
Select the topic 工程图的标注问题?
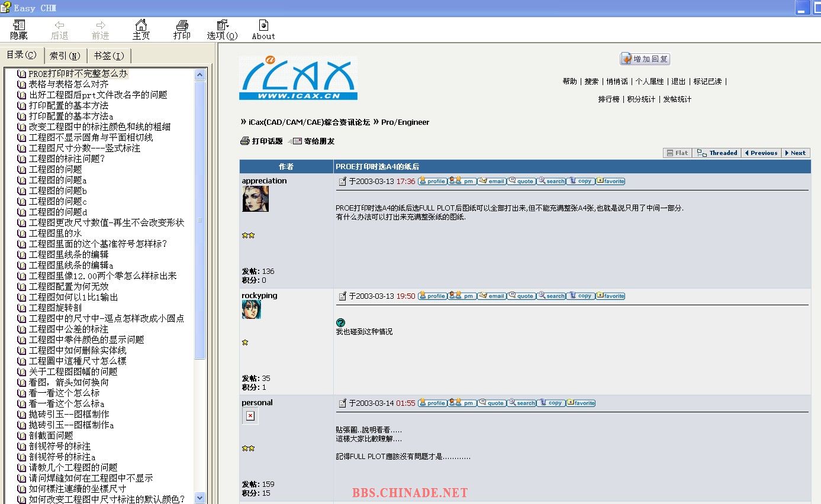67,159
